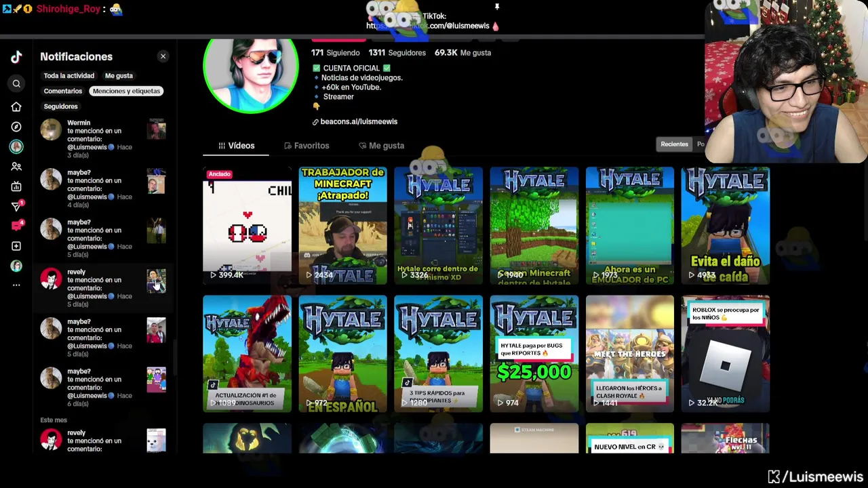Open Ahora es un emulador de PC video
The height and width of the screenshot is (488, 868).
pyautogui.click(x=629, y=225)
